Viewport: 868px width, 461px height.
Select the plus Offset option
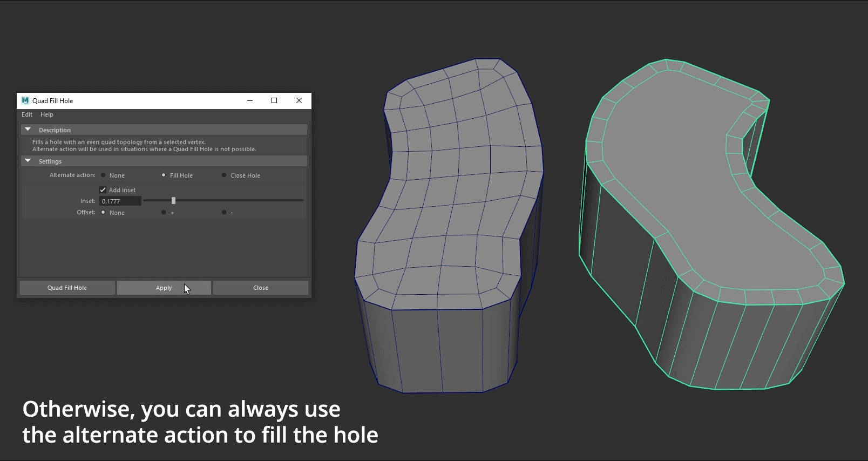tap(164, 212)
